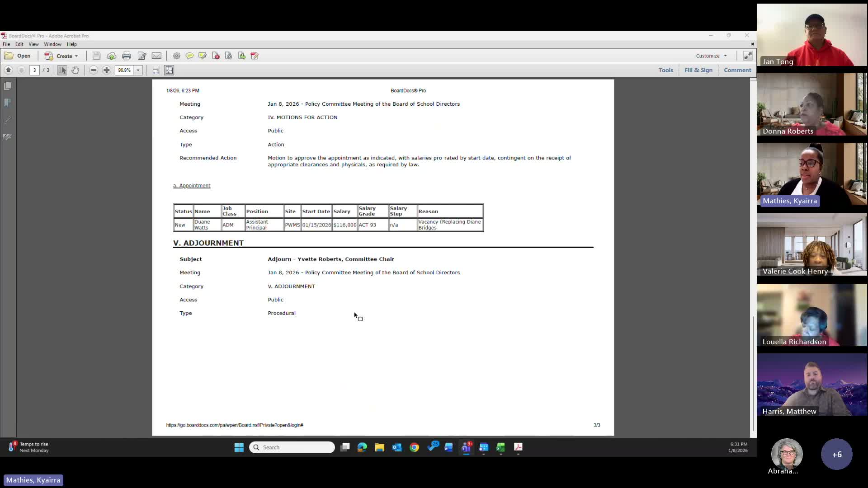
Task: Click the zoom out minus button
Action: coord(94,70)
